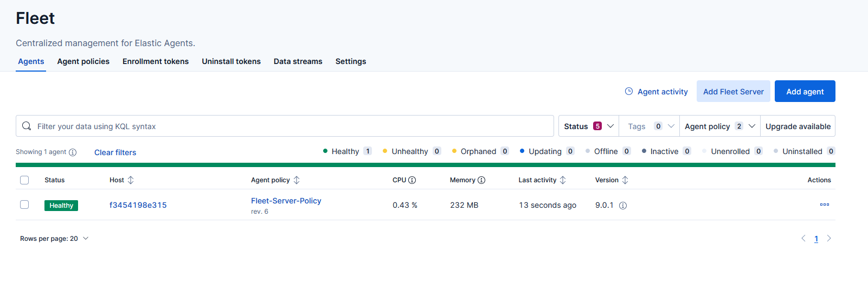Select all agents header checkbox
The image size is (868, 281).
tap(24, 180)
